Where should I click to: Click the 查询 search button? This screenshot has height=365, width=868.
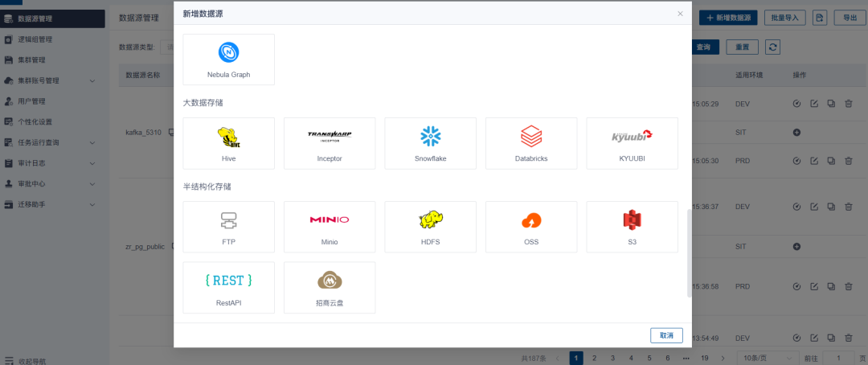(x=703, y=47)
